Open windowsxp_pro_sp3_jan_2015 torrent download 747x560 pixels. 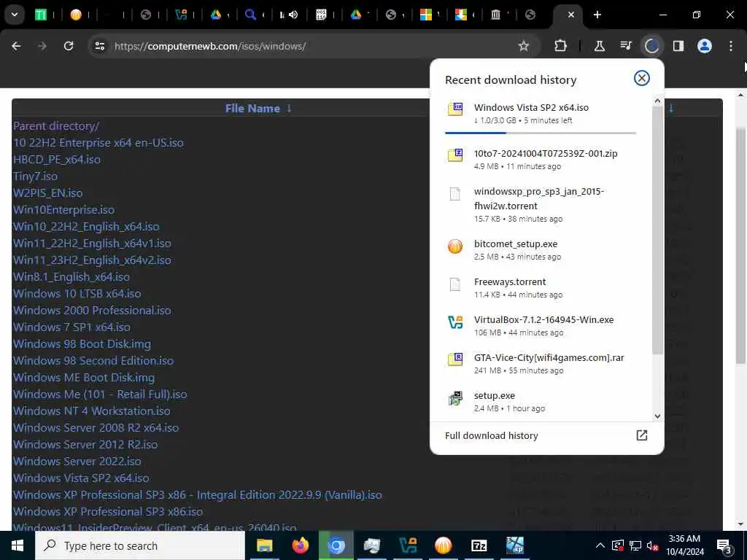click(541, 205)
